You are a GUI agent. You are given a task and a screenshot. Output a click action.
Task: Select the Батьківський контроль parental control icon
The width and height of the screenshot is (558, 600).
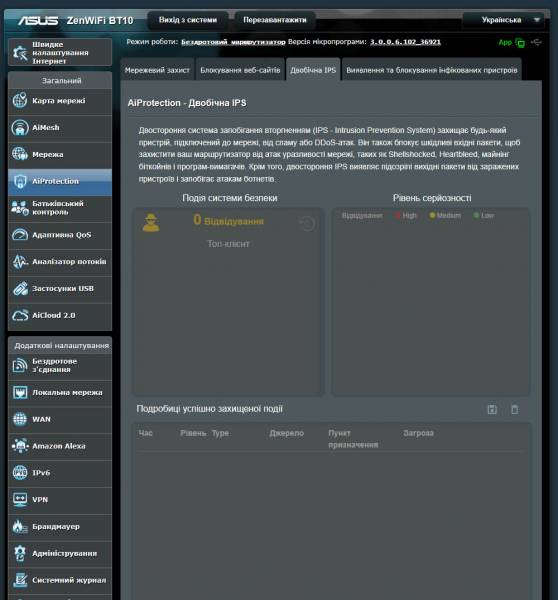20,208
